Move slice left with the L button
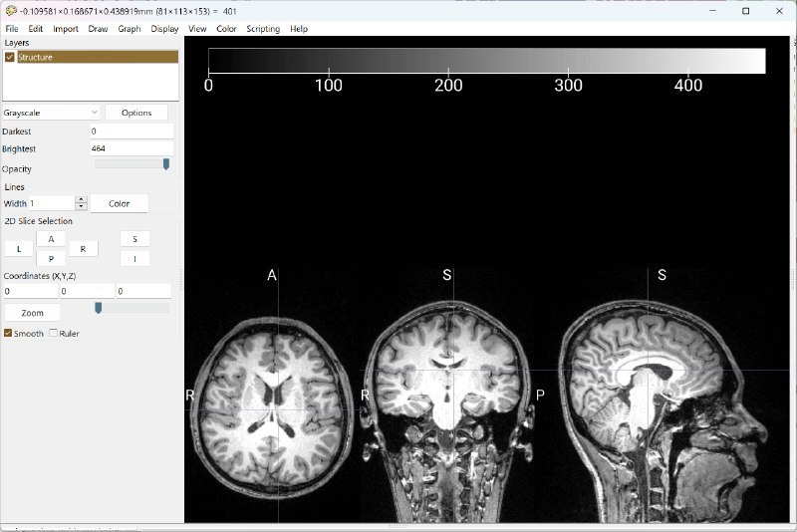 coord(18,249)
